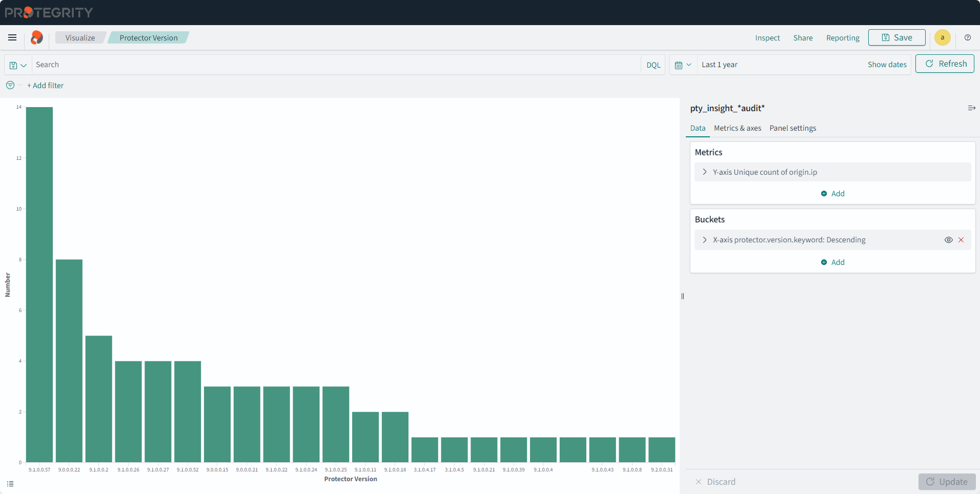Click the Protegrity home logo icon

pos(37,37)
